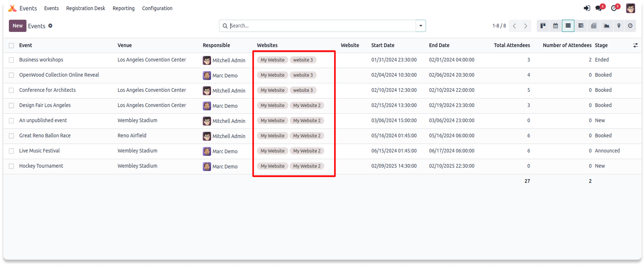Click the magnifier search icon

pos(225,26)
